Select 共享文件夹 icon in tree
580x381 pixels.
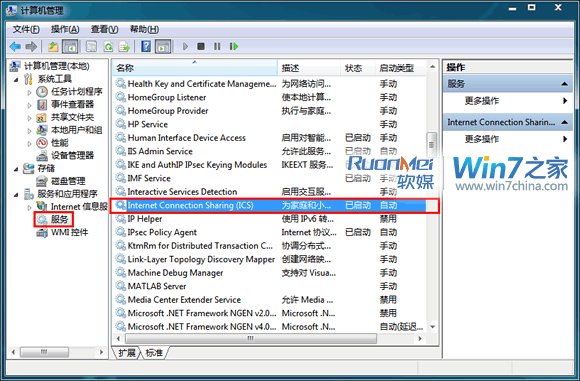41,118
